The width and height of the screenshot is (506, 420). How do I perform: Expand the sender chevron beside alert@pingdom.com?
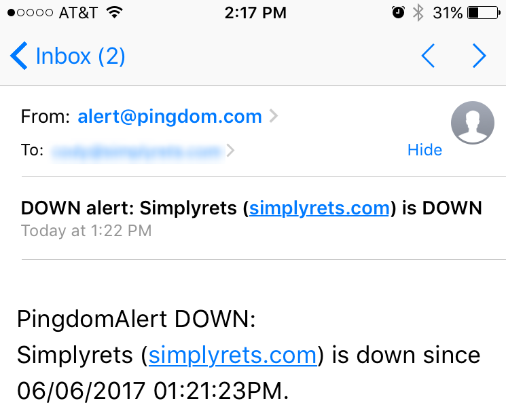coord(274,117)
